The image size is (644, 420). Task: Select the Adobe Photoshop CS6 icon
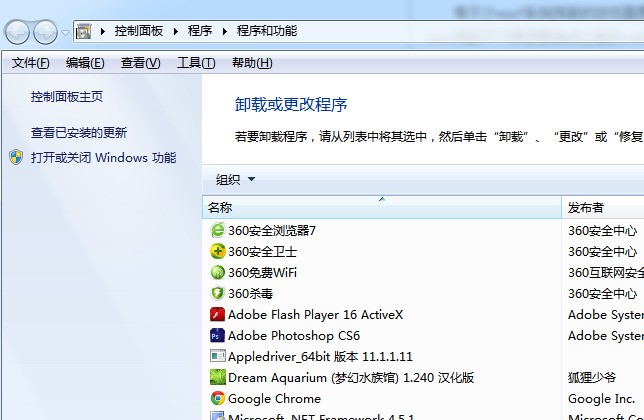(x=217, y=335)
